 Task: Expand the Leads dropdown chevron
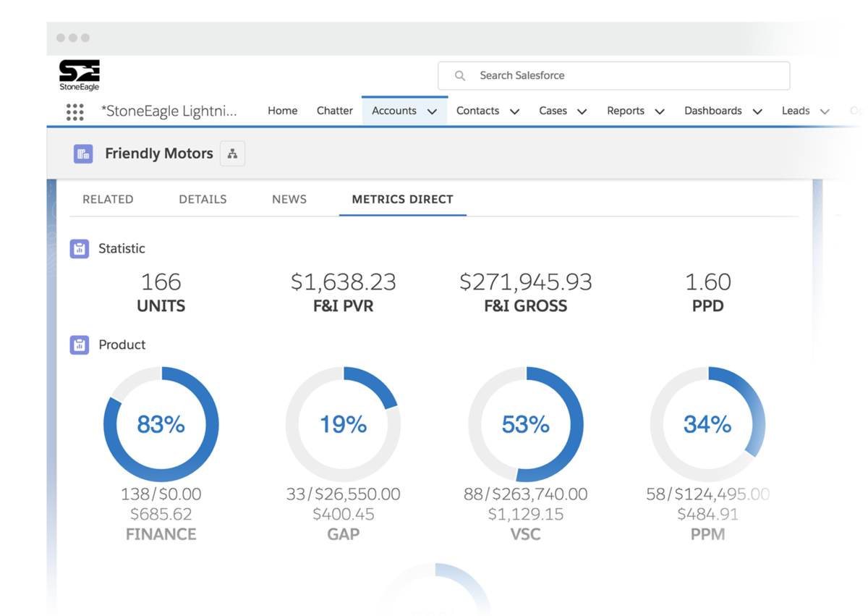coord(825,111)
